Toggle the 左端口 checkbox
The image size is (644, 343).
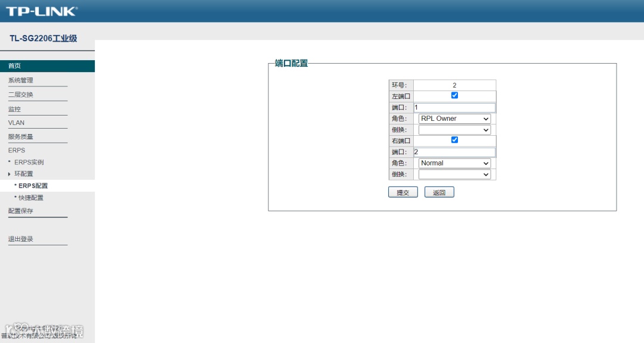pyautogui.click(x=454, y=95)
